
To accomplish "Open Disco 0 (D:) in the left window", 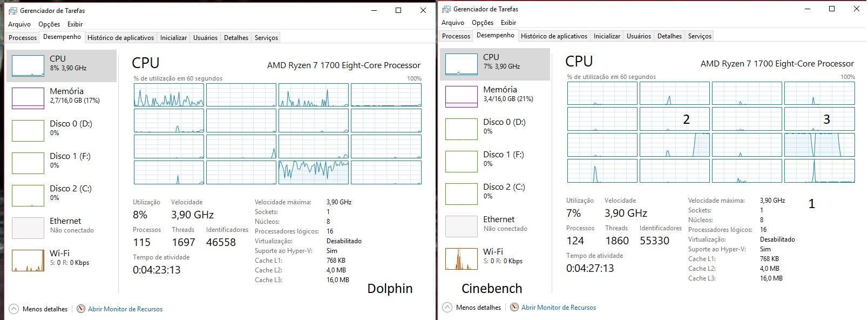I will [62, 130].
